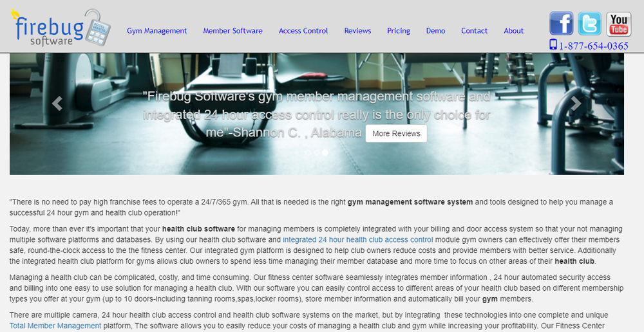Screen dimensions: 644x332
Task: Select the second carousel indicator dot
Action: [317, 152]
